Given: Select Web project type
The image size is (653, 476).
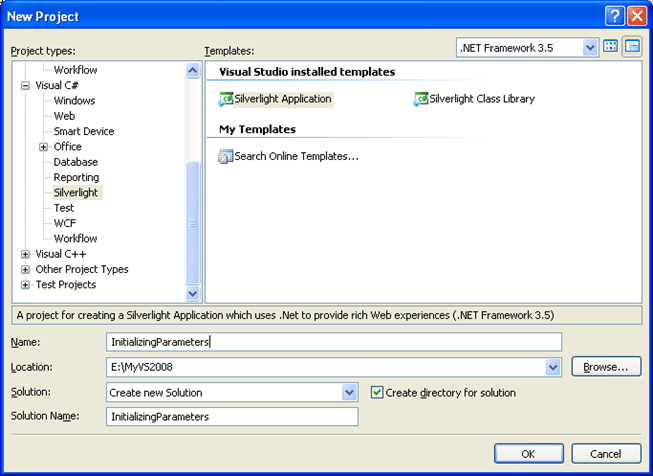Looking at the screenshot, I should tap(65, 116).
